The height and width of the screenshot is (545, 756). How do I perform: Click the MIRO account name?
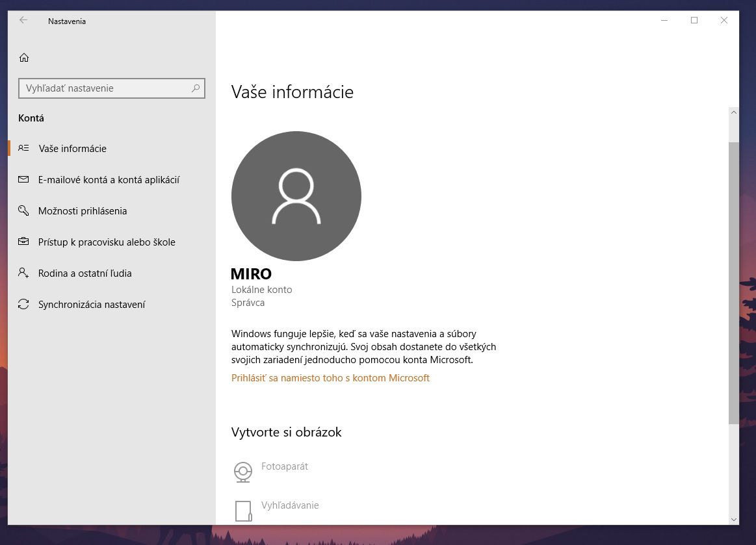[251, 273]
